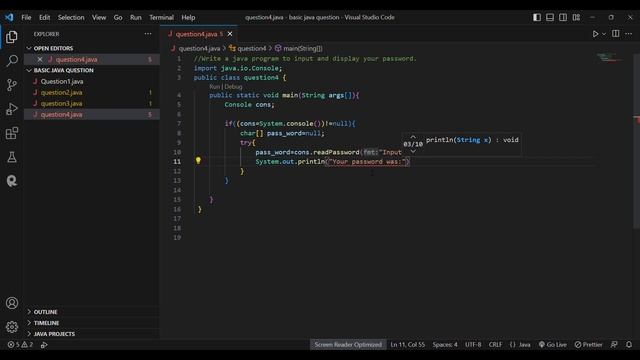This screenshot has height=360, width=640.
Task: Show previous signature in parameter hint
Action: [413, 137]
